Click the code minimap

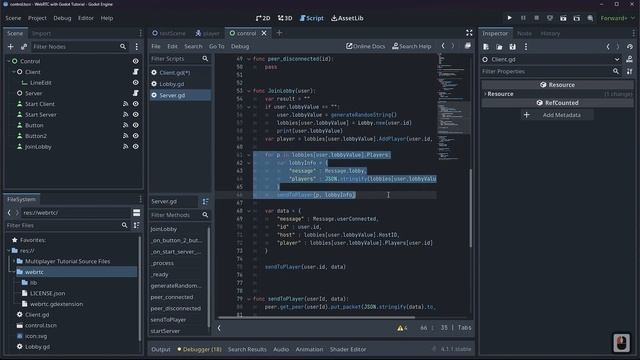coord(452,106)
